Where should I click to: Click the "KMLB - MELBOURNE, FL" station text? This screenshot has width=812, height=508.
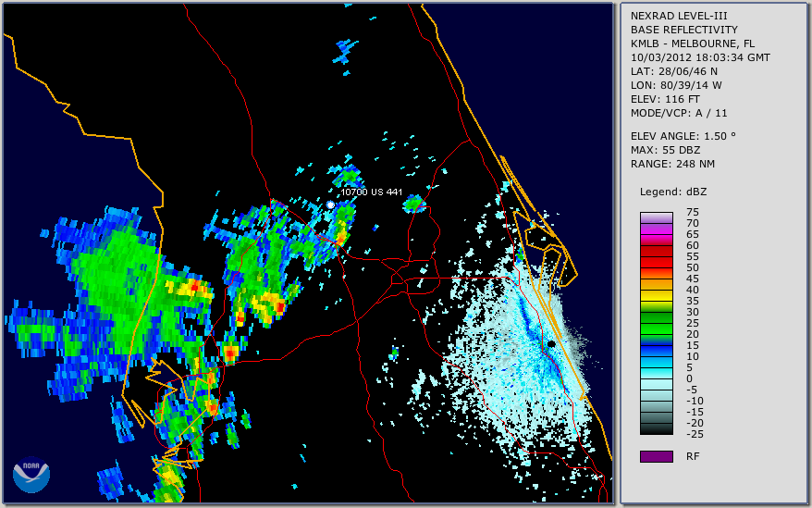tap(693, 43)
